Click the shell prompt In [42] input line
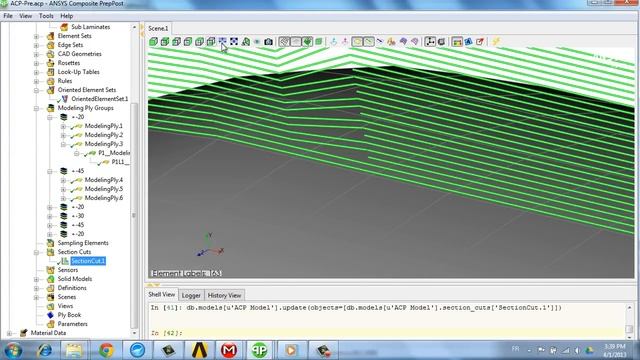The image size is (640, 360). tap(387, 333)
